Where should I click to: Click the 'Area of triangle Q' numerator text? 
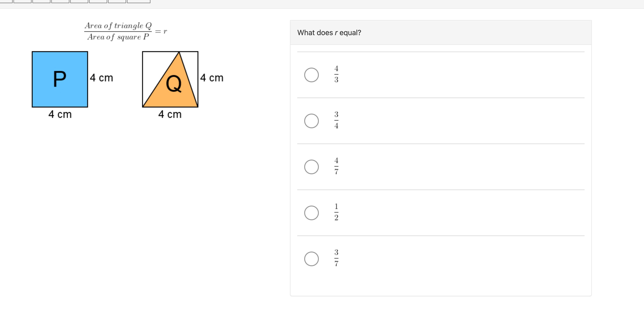[x=118, y=25]
